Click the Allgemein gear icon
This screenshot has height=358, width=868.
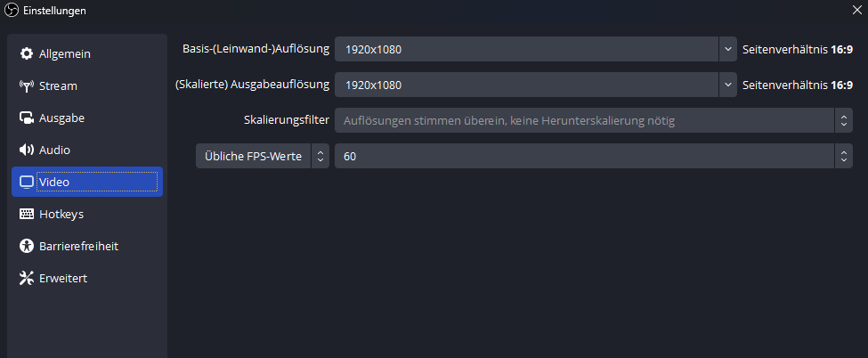27,54
